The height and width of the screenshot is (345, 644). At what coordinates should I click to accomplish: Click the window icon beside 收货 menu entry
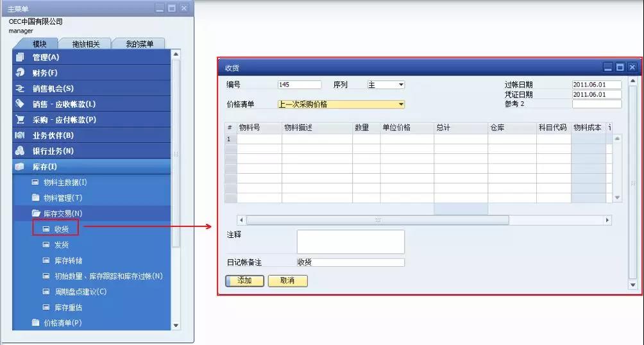click(x=46, y=229)
